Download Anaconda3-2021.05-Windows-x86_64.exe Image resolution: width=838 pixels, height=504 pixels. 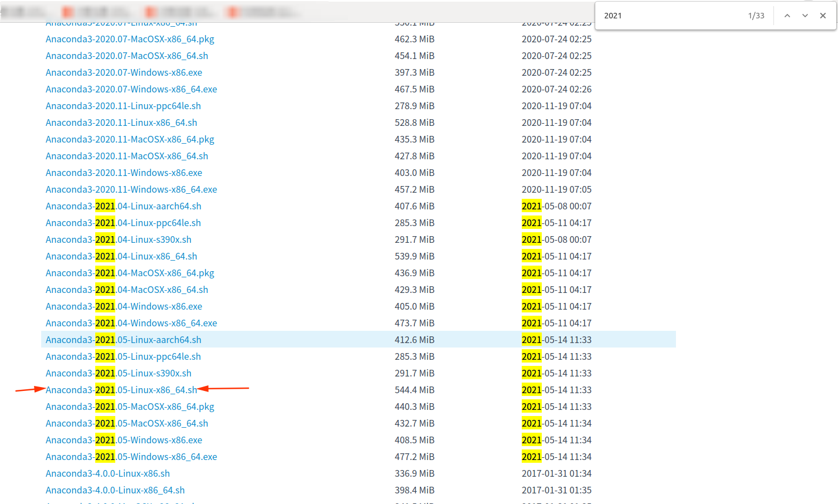pos(131,457)
